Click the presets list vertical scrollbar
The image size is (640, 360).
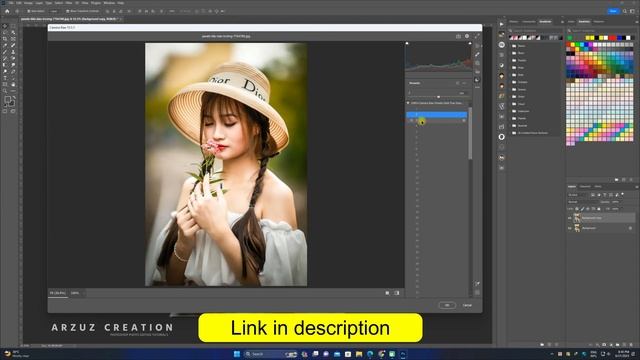point(470,134)
